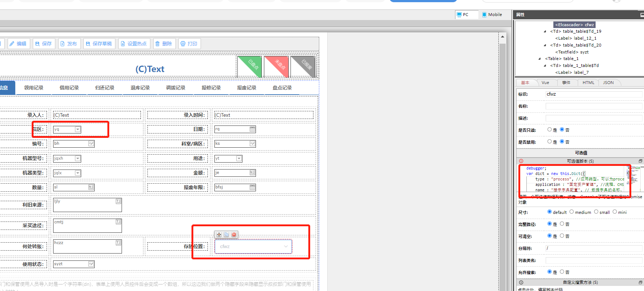This screenshot has height=291, width=644.
Task: Click the 设置热点 (set hotspot) button
Action: pos(134,44)
